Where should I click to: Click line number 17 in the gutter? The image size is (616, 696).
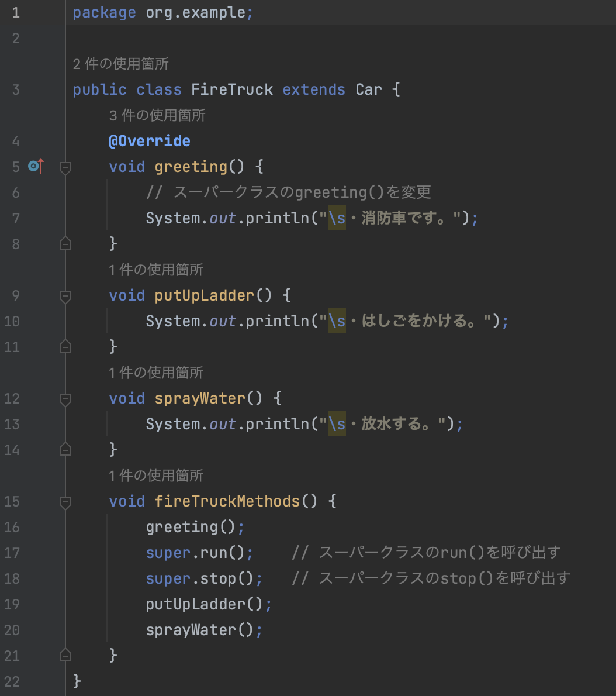(12, 553)
